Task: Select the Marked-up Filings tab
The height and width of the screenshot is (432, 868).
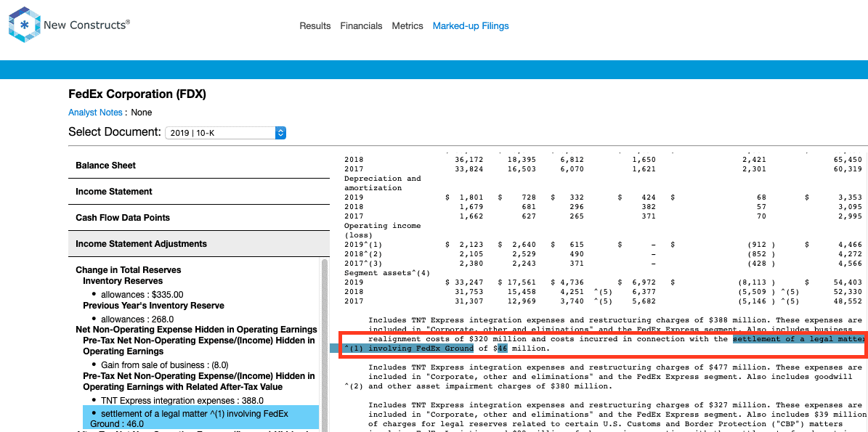Action: [471, 26]
